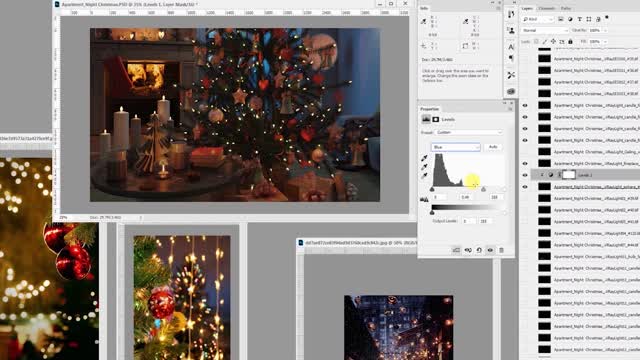Open the Properties panel flyout menu
Screen dimensions: 640x360
pos(510,109)
